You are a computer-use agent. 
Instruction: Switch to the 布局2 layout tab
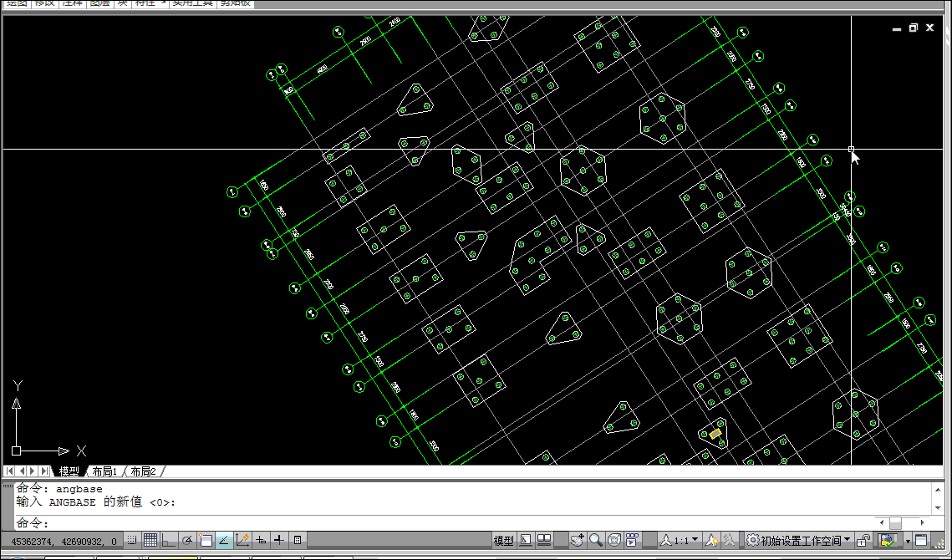pyautogui.click(x=143, y=471)
